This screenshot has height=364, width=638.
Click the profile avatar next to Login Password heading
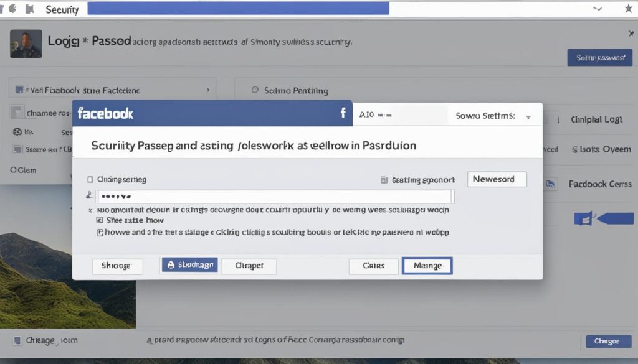click(25, 44)
